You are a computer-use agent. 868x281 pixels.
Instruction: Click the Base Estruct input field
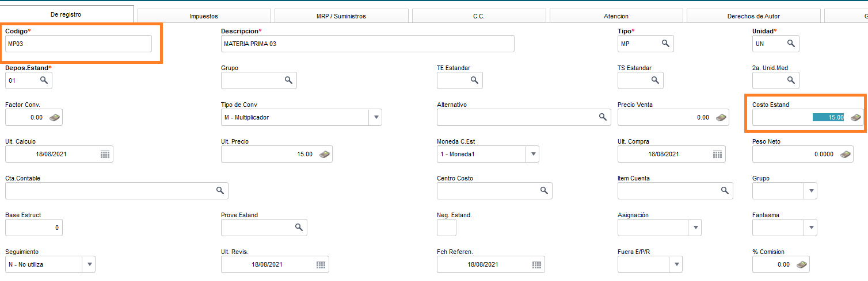coord(34,228)
